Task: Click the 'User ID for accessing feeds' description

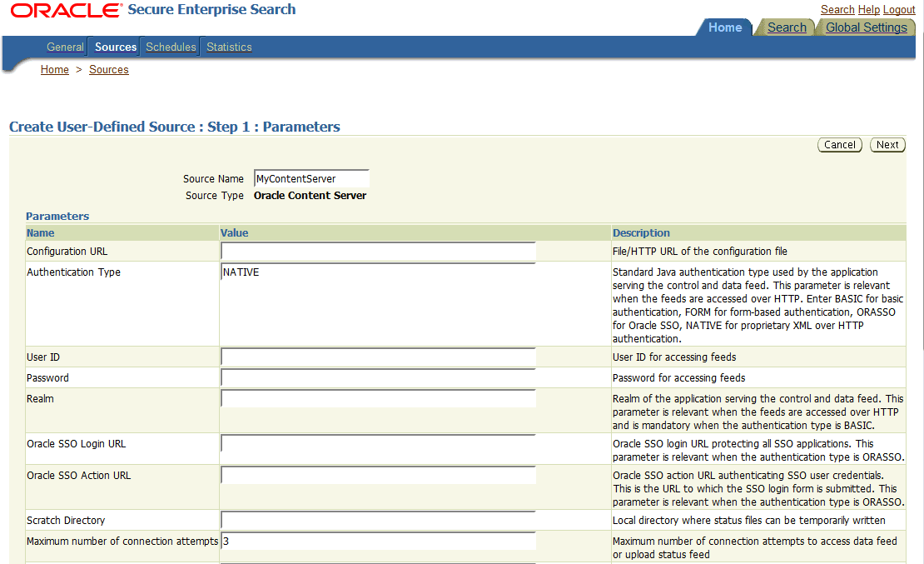Action: tap(674, 357)
